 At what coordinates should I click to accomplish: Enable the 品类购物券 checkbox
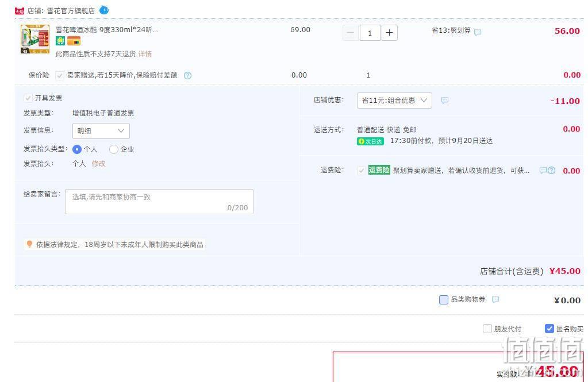pyautogui.click(x=444, y=299)
